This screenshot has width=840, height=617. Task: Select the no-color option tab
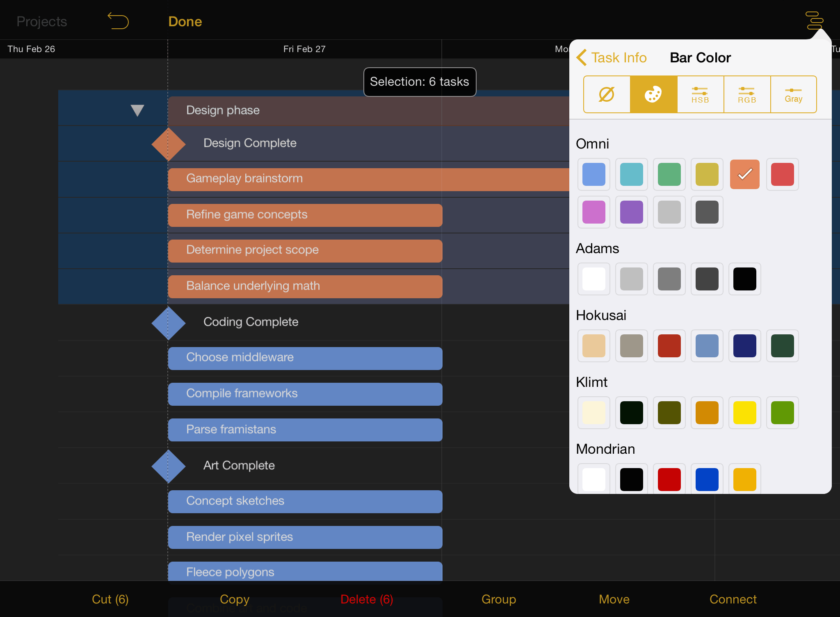coord(607,94)
